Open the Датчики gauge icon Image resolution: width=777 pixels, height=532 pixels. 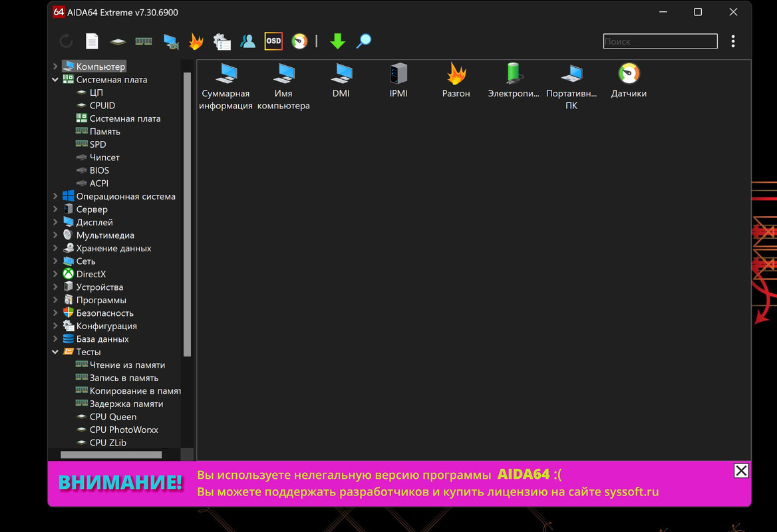[x=629, y=80]
